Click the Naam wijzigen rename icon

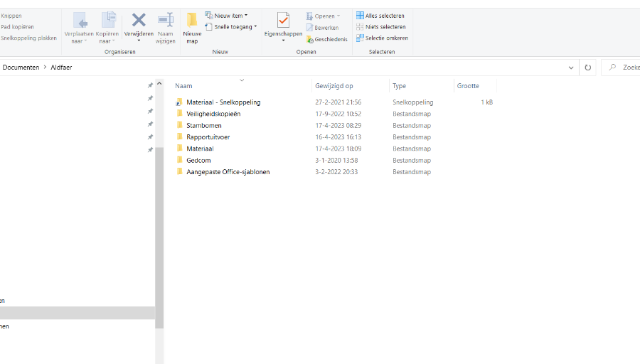tap(165, 21)
